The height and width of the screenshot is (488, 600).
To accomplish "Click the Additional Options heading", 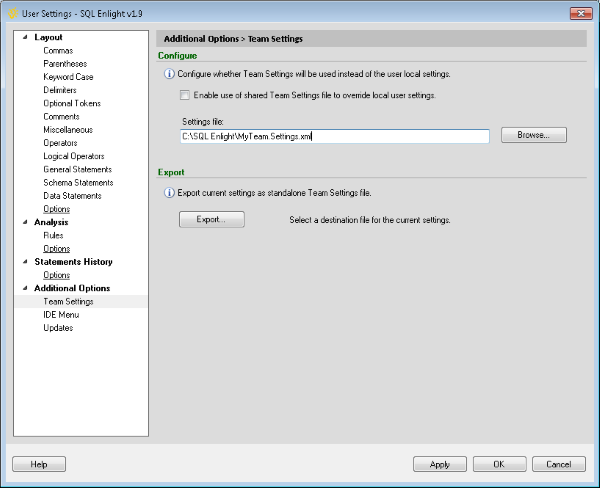I will (72, 288).
